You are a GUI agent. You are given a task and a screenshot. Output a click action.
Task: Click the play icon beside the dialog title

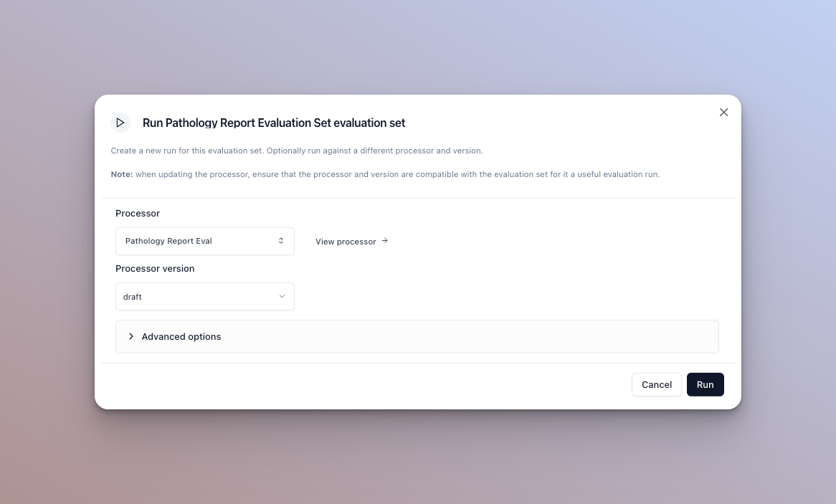[120, 123]
